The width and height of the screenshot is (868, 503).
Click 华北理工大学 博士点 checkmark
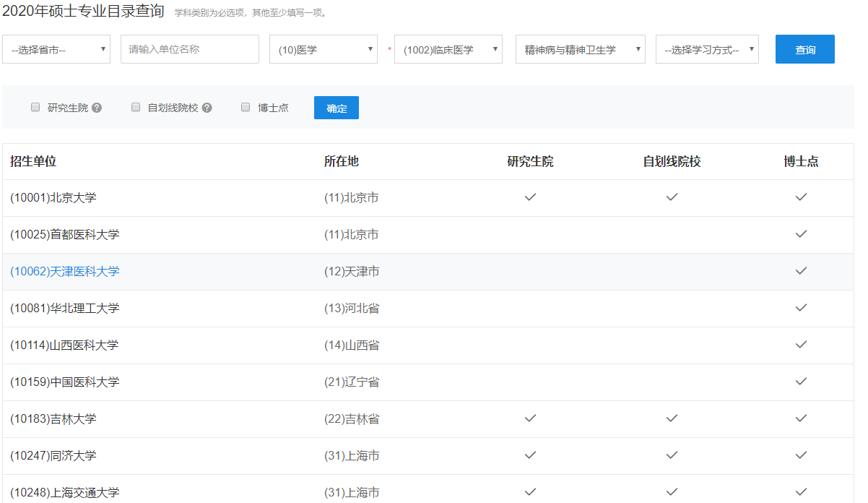(x=801, y=307)
